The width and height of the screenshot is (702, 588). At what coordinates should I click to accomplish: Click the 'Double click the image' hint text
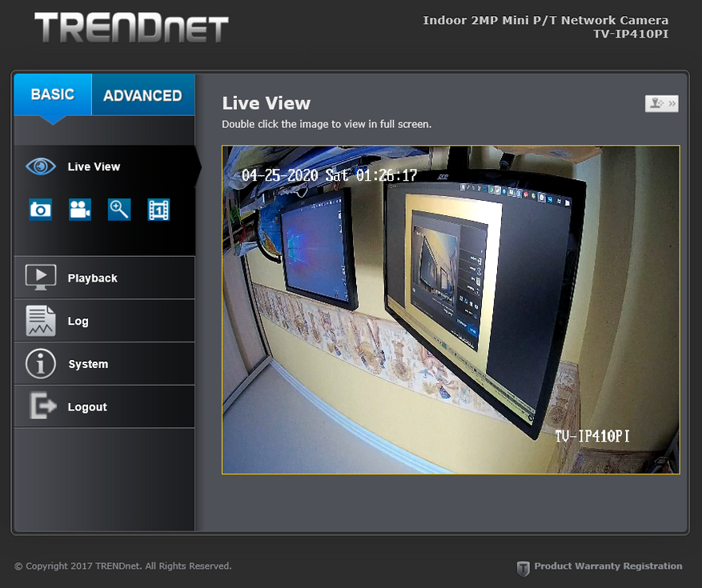(327, 125)
